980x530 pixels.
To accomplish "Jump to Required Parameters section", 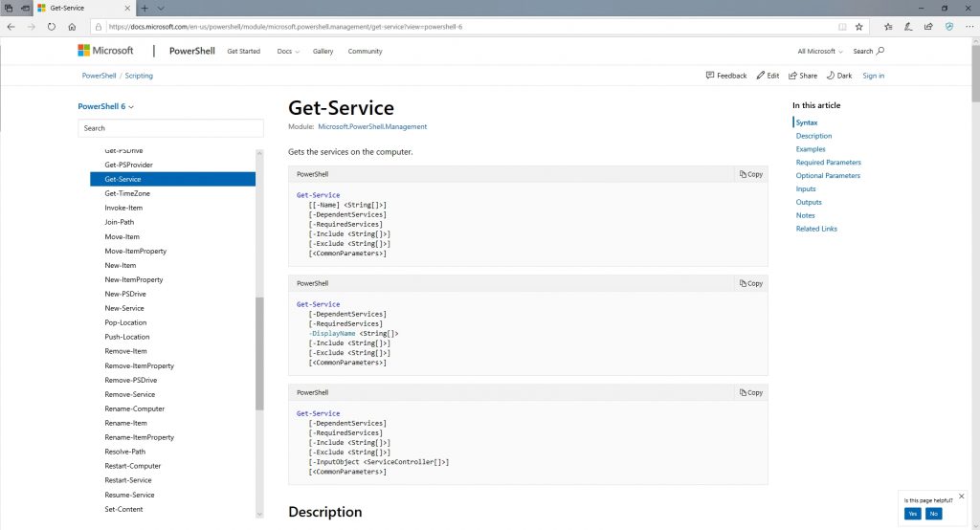I will (828, 163).
